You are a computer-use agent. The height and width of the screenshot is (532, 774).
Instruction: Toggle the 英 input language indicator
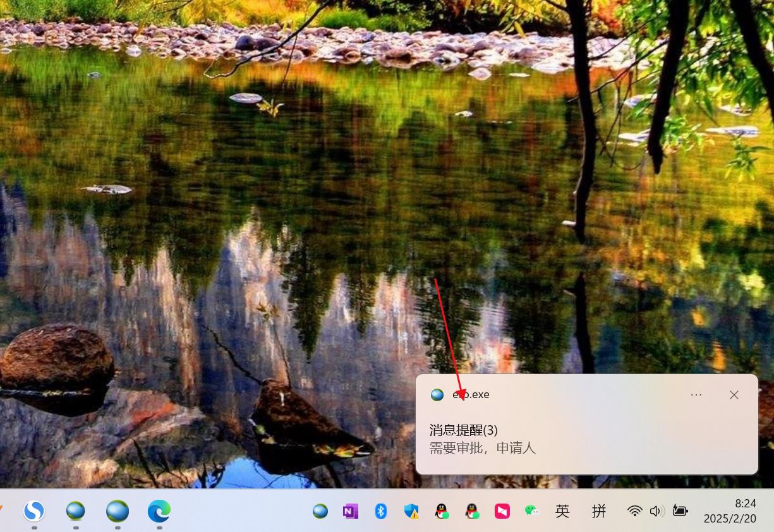(x=562, y=511)
